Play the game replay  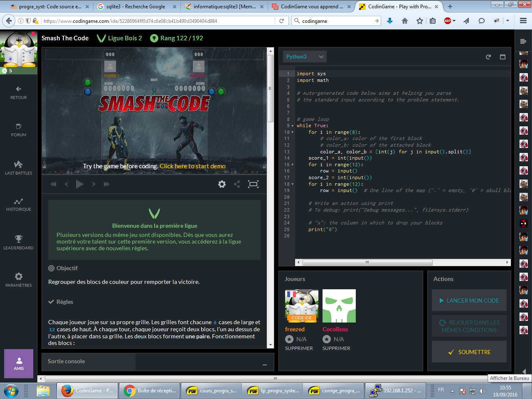click(80, 184)
